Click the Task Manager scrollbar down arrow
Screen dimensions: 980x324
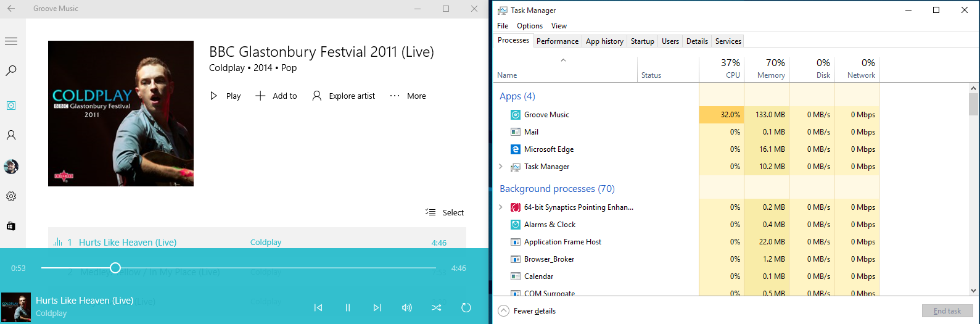[974, 291]
